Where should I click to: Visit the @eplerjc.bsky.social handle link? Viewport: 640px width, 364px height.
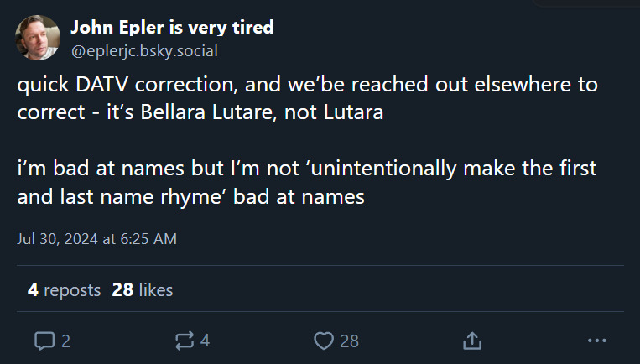[144, 51]
